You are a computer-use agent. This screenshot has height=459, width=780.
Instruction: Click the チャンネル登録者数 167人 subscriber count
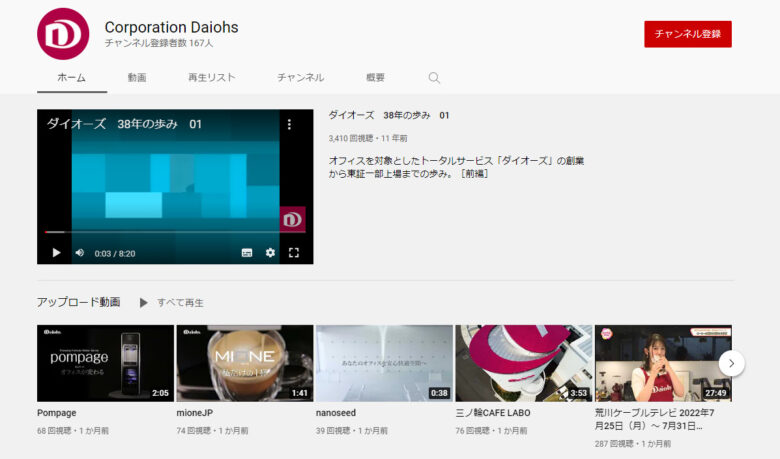pos(159,43)
